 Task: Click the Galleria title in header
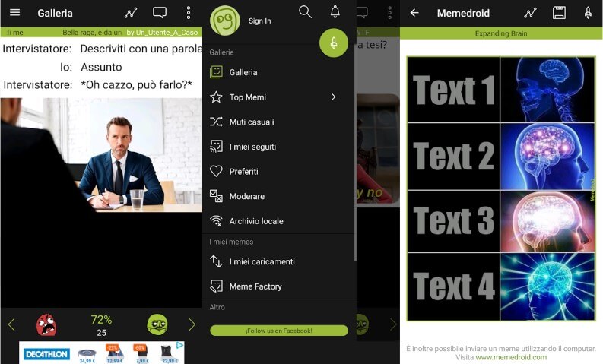tap(55, 13)
